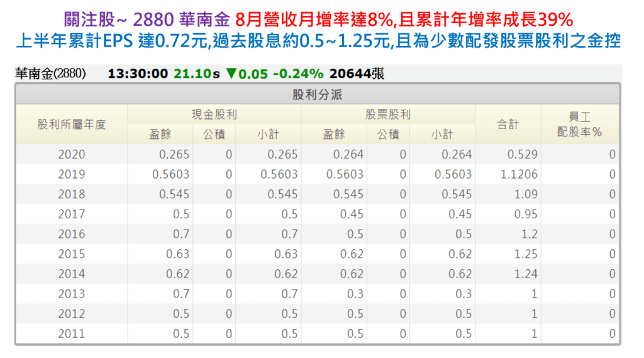644x358 pixels.
Task: Click the 合計 column header
Action: coord(508,125)
